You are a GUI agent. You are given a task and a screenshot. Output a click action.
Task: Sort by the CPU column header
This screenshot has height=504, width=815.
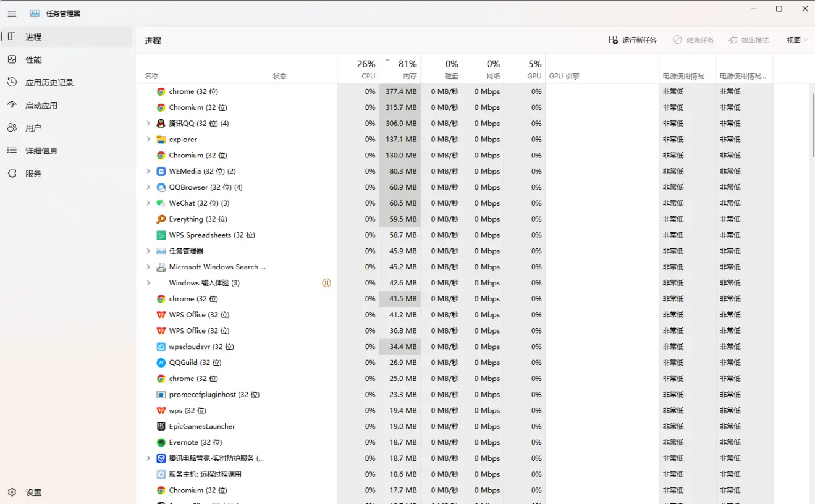coord(358,69)
